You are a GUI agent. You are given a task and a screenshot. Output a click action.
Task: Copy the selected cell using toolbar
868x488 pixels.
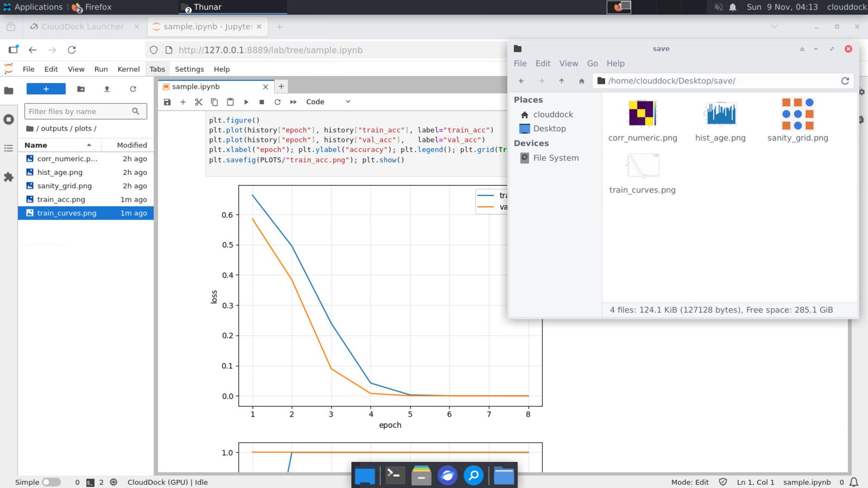tap(214, 102)
